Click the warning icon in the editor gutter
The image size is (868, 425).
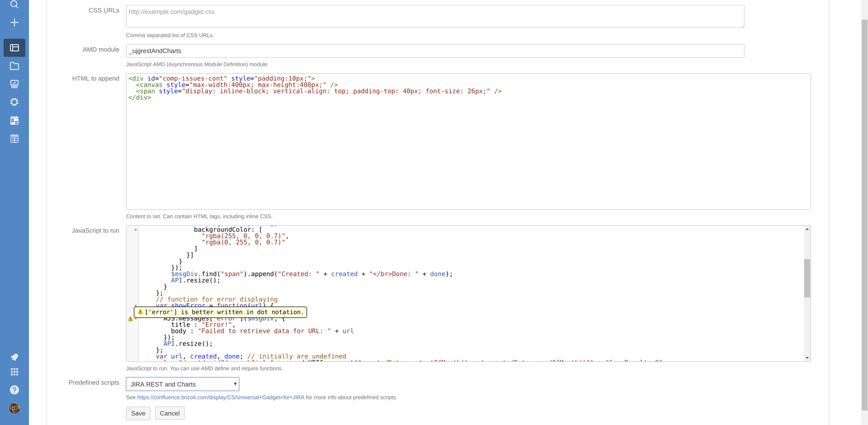pos(131,319)
